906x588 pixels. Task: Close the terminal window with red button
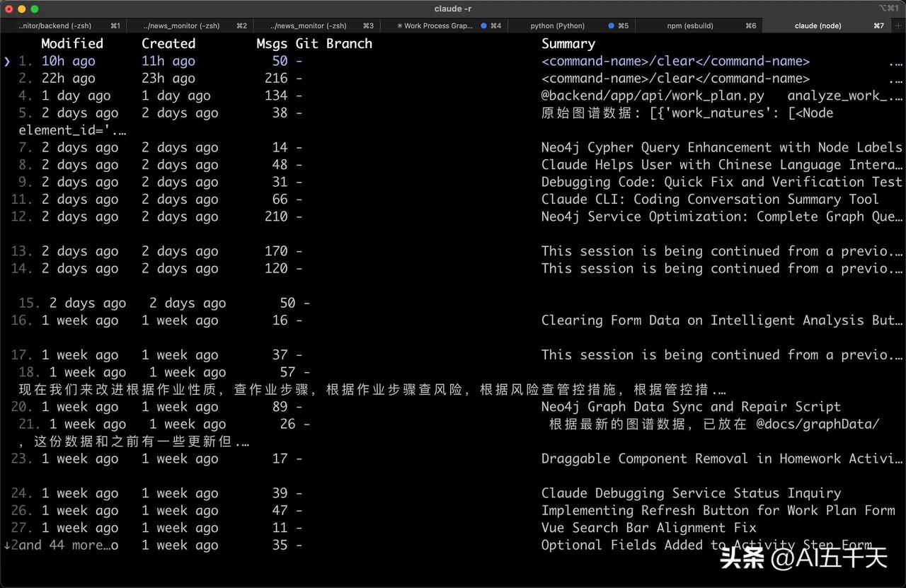pyautogui.click(x=8, y=8)
